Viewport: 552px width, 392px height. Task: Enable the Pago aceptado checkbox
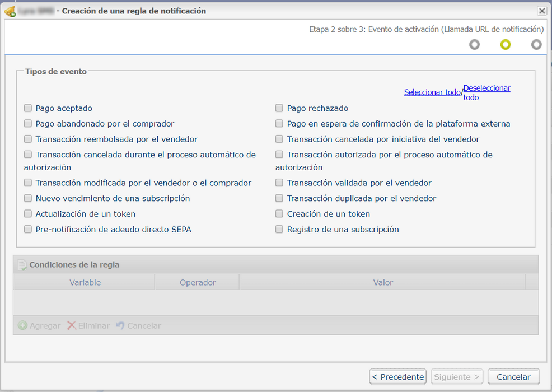(x=28, y=108)
